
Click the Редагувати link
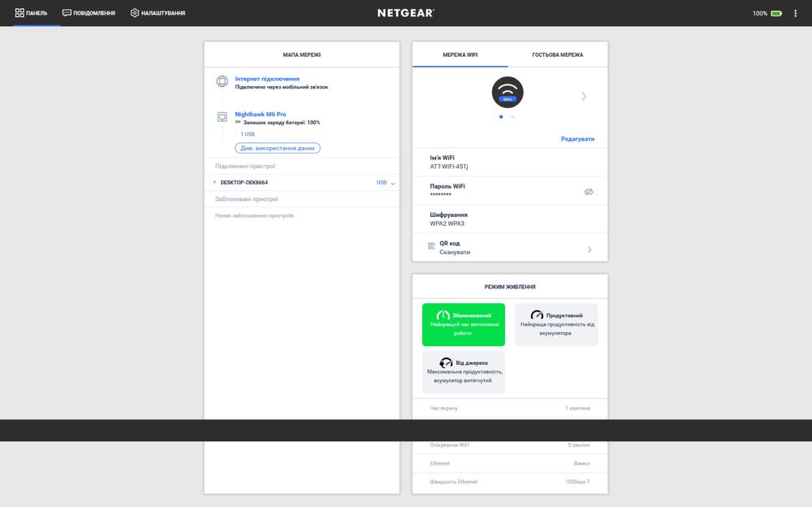coord(577,139)
